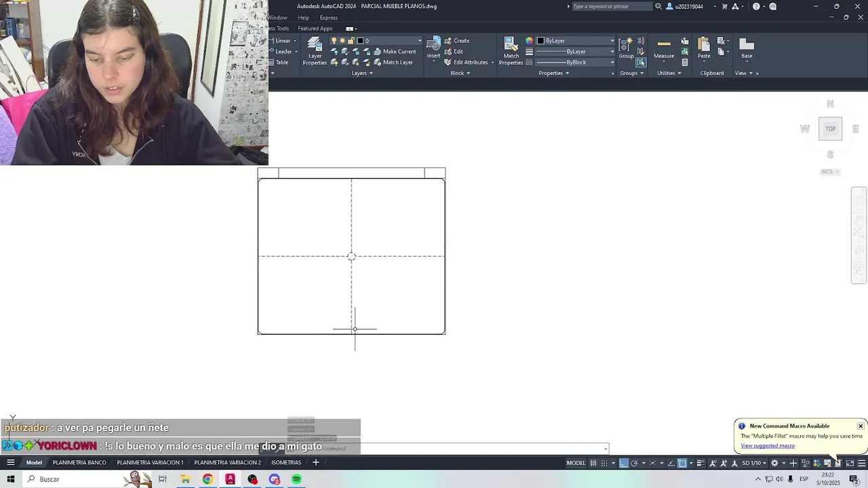The width and height of the screenshot is (868, 488).
Task: Click the object color wheel icon
Action: (530, 41)
